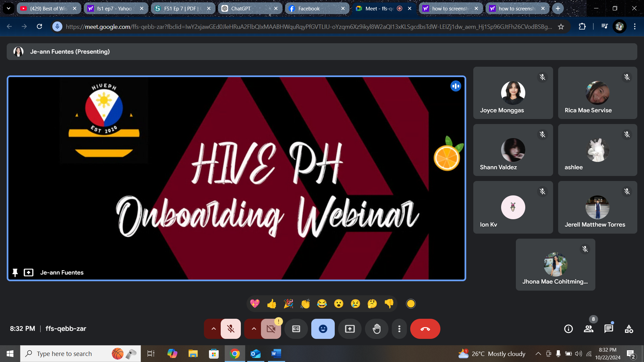Switch to the Facebook tab
Image resolution: width=644 pixels, height=362 pixels.
317,8
